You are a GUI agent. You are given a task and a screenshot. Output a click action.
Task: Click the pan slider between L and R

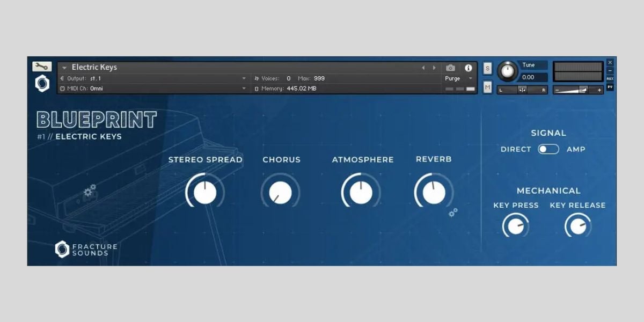click(522, 90)
